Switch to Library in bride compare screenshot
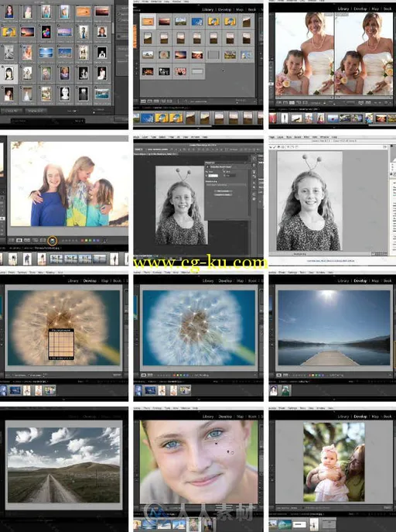 343,9
